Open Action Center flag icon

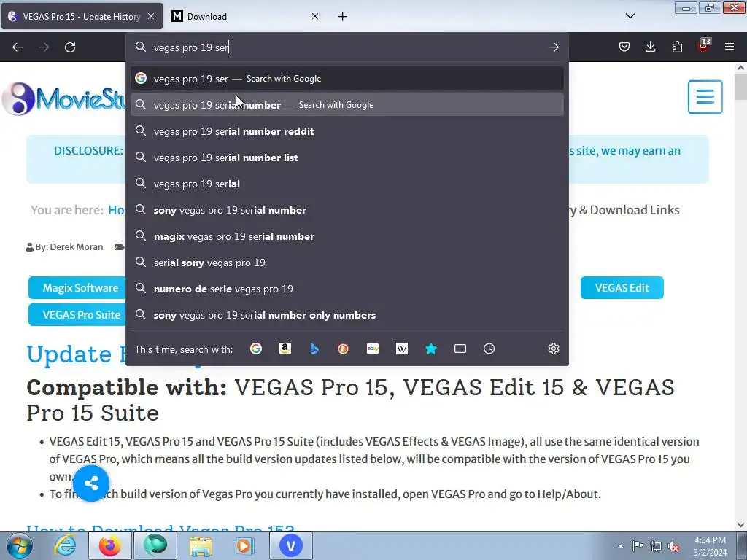coord(638,545)
